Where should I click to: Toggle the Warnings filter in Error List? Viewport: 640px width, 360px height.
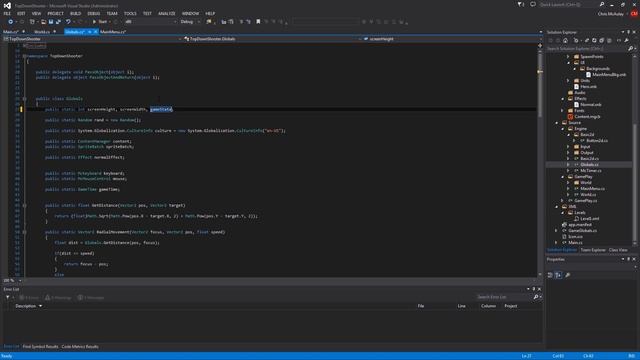[58, 298]
